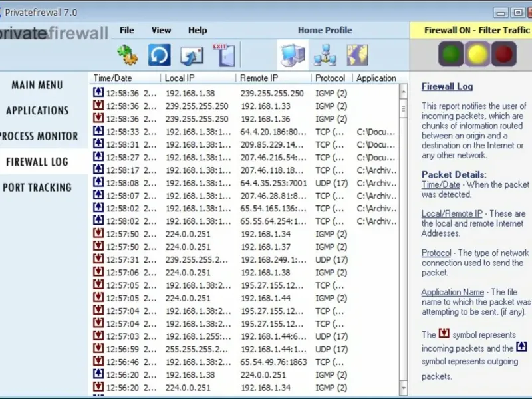The height and width of the screenshot is (399, 532).
Task: Select the network computers profile icon
Action: point(325,55)
